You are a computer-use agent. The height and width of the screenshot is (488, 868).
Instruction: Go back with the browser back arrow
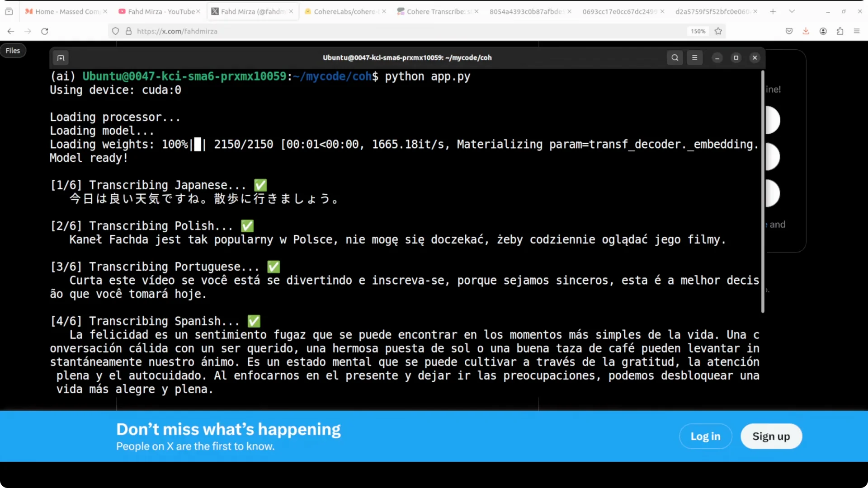pyautogui.click(x=11, y=31)
